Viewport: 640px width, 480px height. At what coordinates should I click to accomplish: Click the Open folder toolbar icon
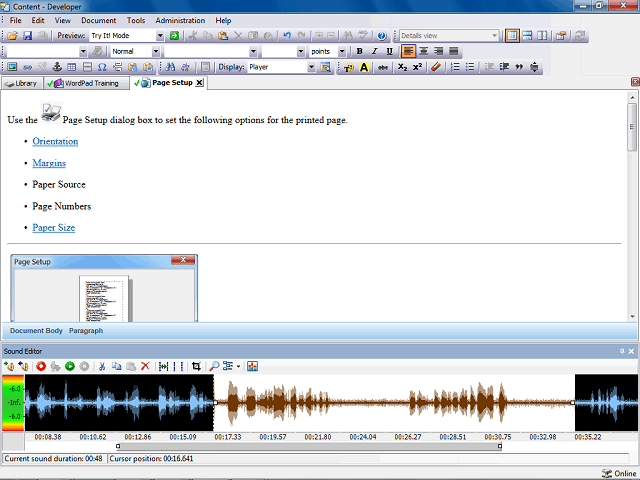point(12,36)
